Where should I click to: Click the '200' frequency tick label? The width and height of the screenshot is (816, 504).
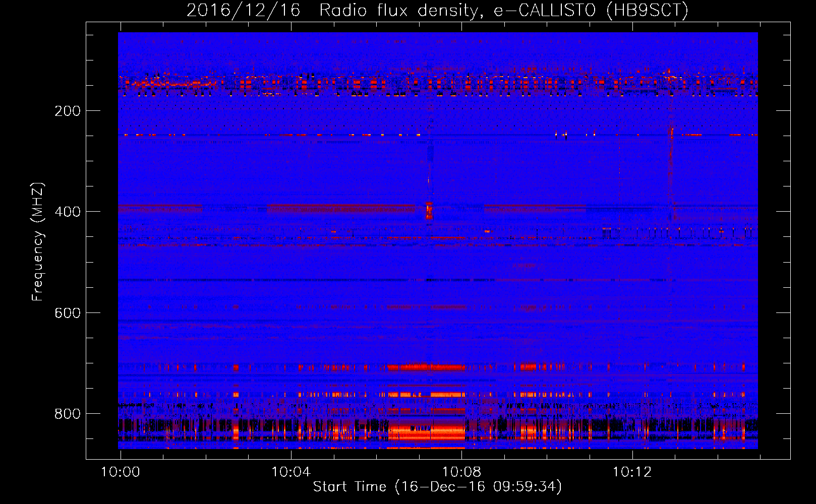(68, 111)
